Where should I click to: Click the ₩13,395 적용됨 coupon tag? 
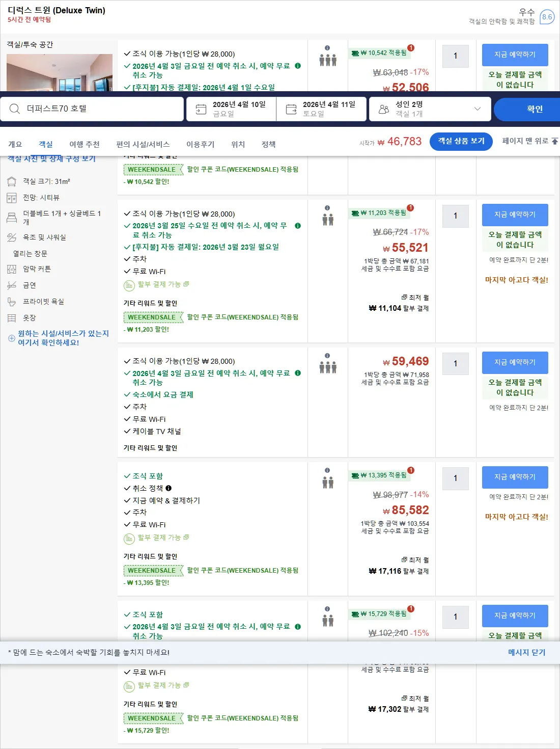tap(379, 475)
